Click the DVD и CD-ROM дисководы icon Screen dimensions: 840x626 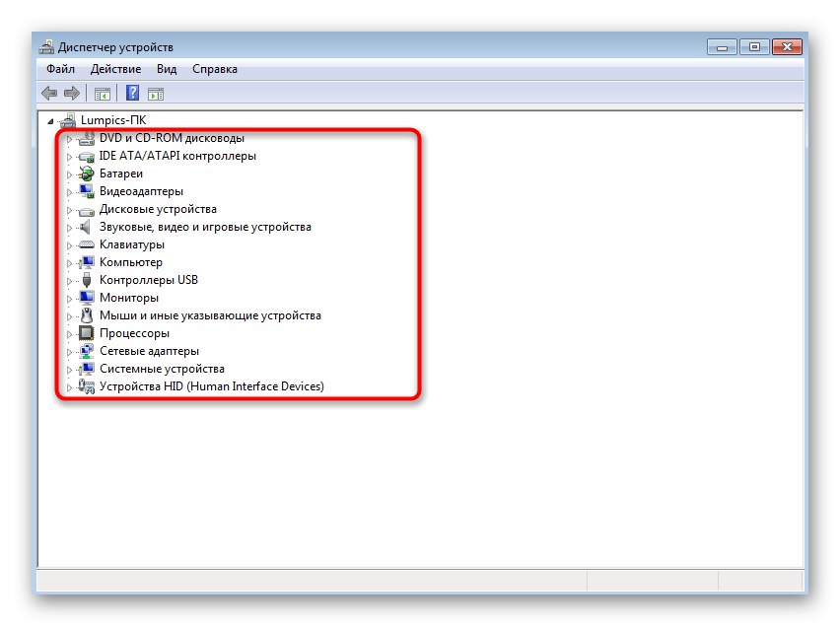pos(86,139)
